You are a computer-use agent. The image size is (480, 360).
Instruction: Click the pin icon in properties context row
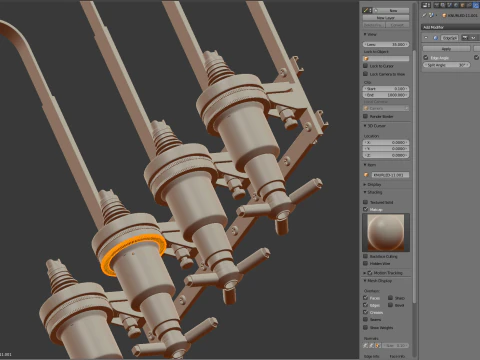tap(424, 15)
